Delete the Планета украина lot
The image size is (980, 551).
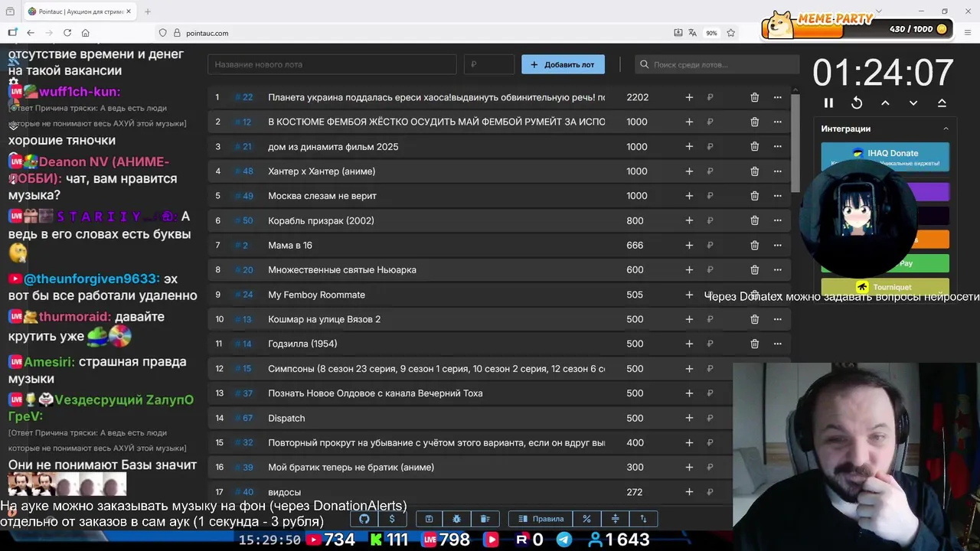coord(754,97)
